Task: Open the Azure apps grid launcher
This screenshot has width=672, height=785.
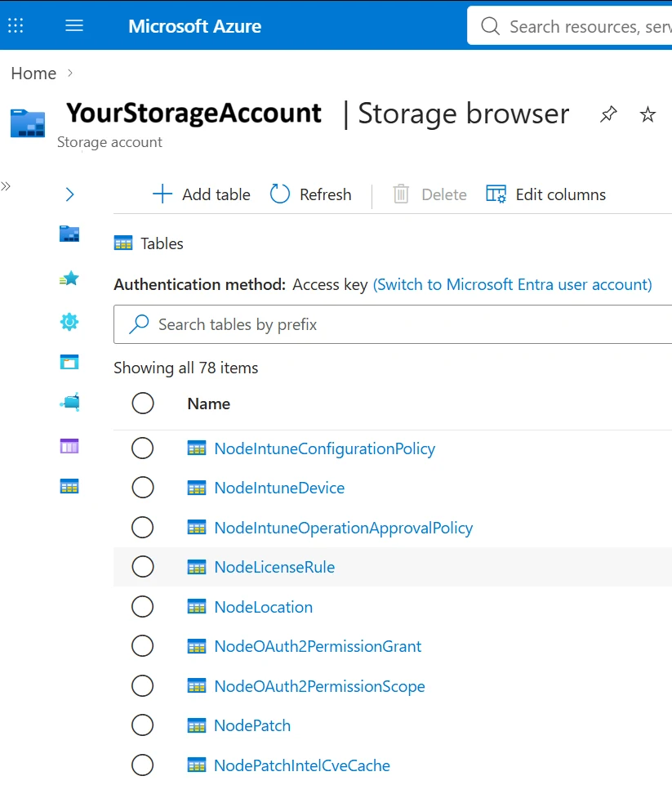Action: [x=16, y=25]
